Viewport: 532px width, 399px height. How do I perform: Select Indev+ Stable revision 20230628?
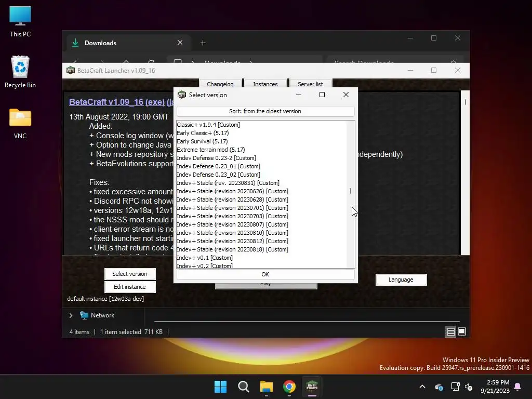point(232,199)
